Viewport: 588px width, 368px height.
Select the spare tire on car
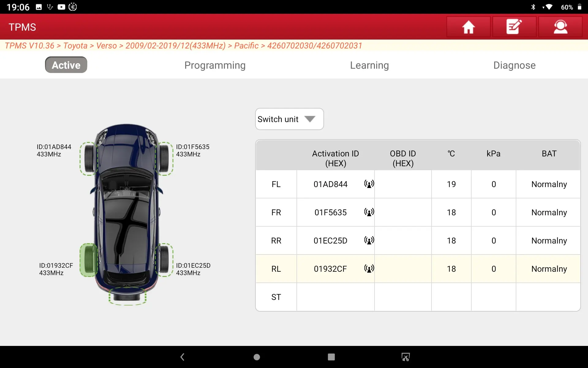[x=127, y=296]
